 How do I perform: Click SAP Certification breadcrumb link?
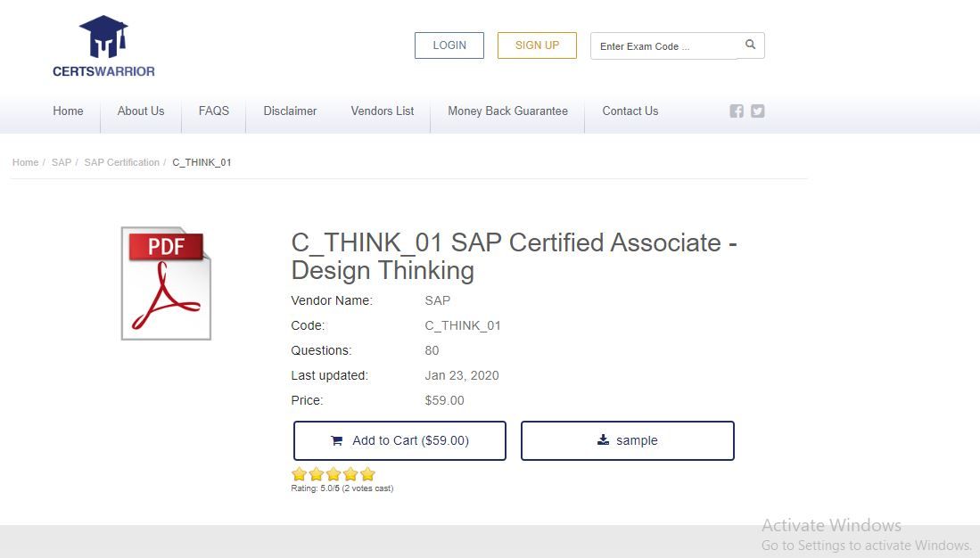coord(122,162)
